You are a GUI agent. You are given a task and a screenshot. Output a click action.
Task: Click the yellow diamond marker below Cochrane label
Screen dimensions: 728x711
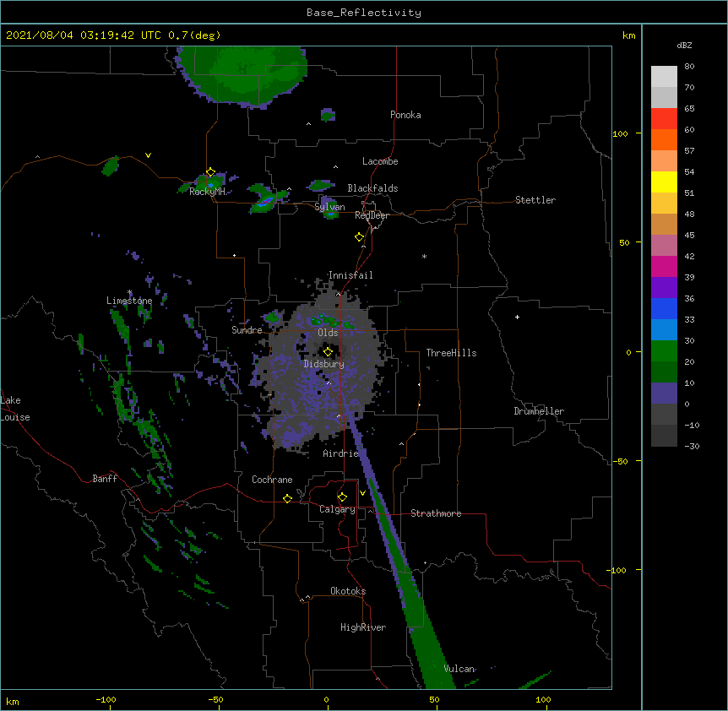pos(287,498)
